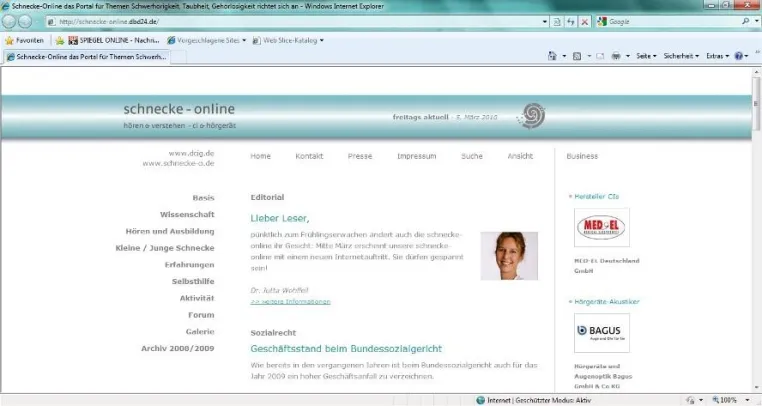The image size is (762, 406).
Task: Open the Seite dropdown menu
Action: [646, 56]
